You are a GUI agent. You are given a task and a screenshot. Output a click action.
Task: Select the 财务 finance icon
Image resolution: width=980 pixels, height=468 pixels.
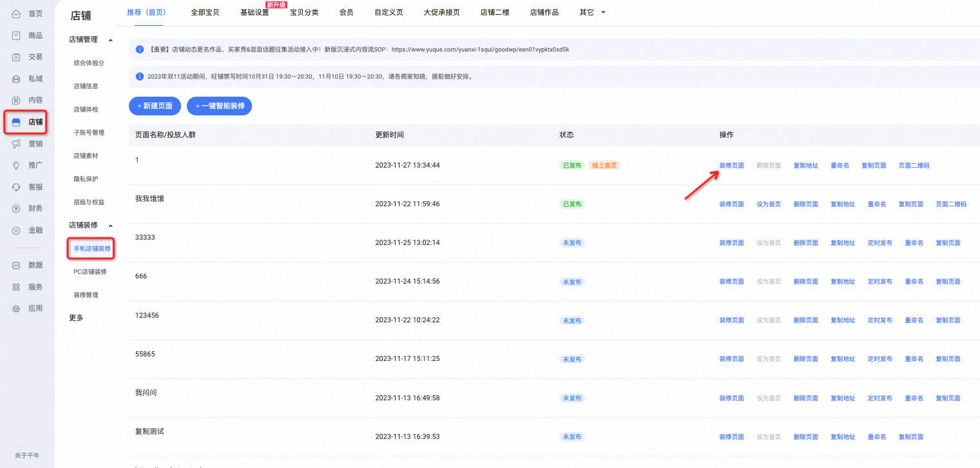point(16,208)
